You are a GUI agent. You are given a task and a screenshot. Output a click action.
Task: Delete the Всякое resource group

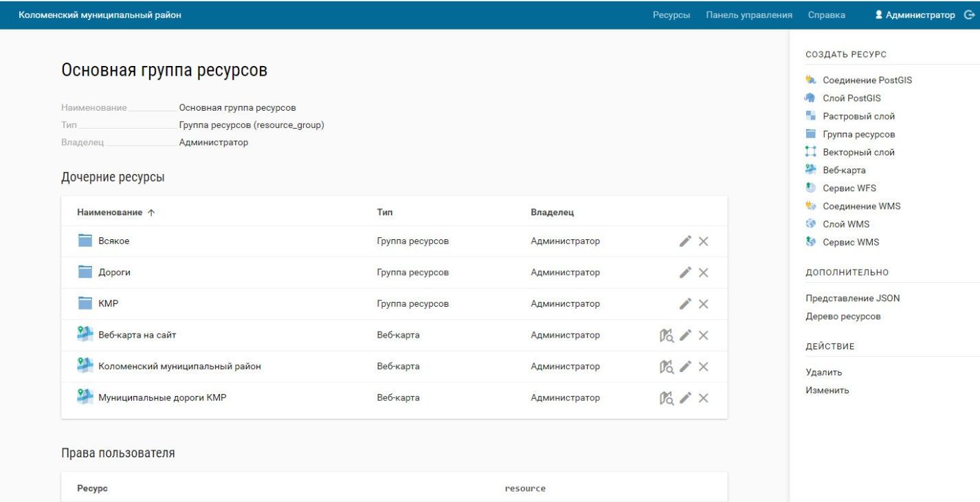[703, 241]
